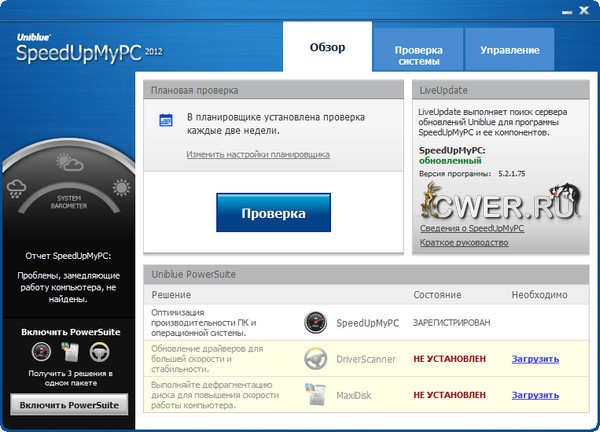Click the steering wheel icon in PowerSuite sidebar
The image size is (600, 432).
pos(100,352)
